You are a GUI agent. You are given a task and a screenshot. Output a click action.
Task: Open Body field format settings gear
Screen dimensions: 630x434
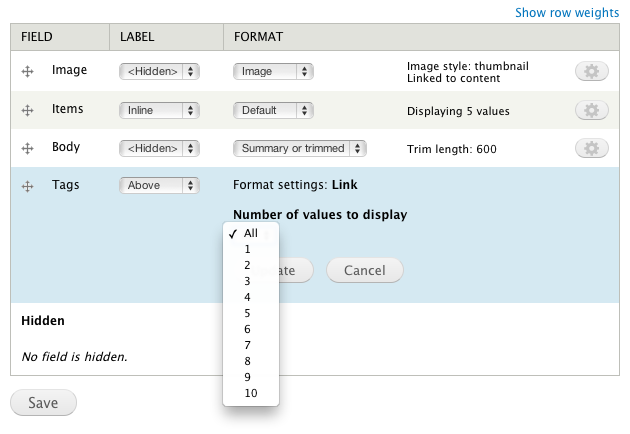point(591,148)
